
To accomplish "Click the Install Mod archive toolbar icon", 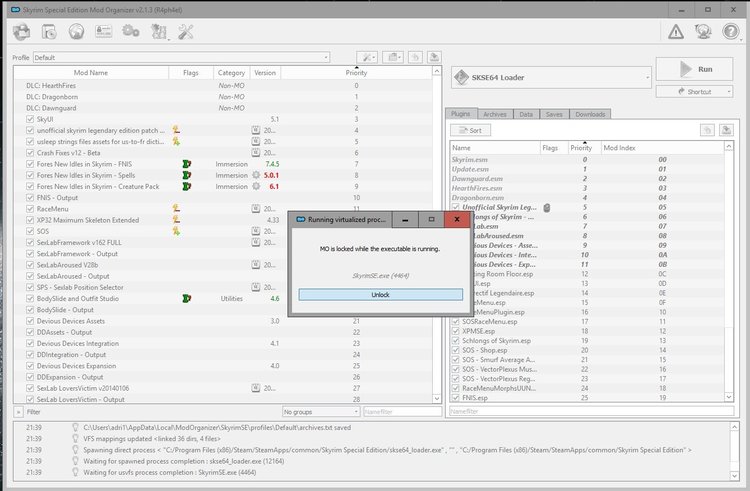I will tap(22, 32).
